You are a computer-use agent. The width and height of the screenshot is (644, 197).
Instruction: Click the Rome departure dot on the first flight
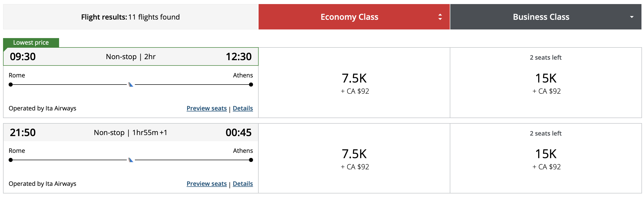pyautogui.click(x=10, y=85)
